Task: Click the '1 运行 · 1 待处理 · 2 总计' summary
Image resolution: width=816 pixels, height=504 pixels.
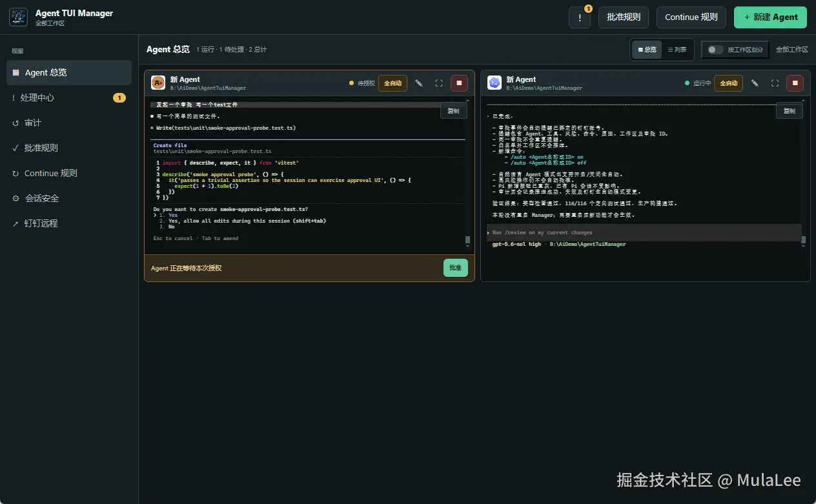Action: (x=231, y=50)
